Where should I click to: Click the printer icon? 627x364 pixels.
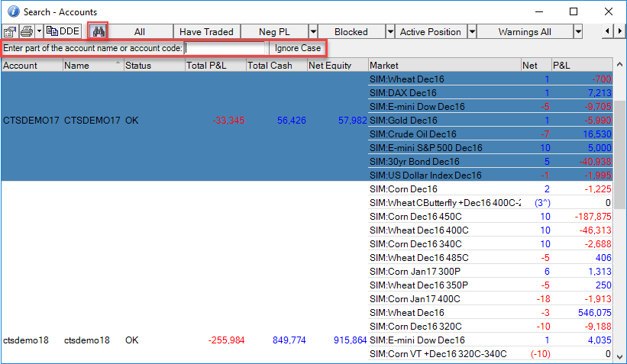27,31
